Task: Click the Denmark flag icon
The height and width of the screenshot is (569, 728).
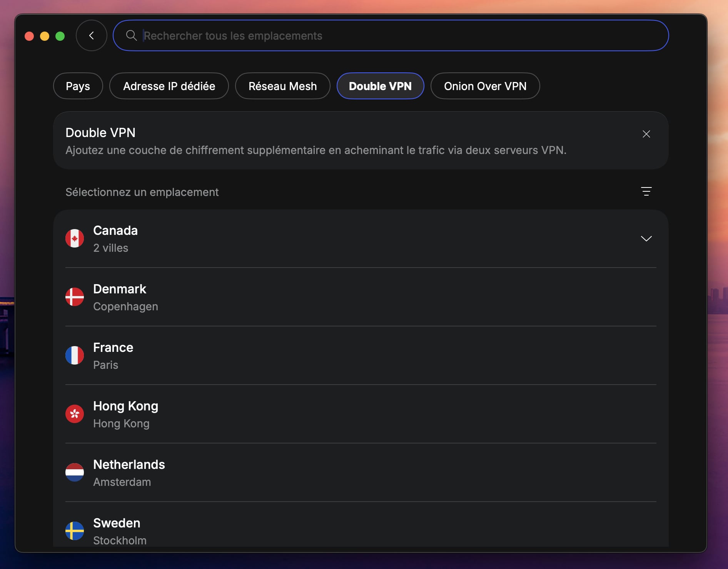Action: 75,297
